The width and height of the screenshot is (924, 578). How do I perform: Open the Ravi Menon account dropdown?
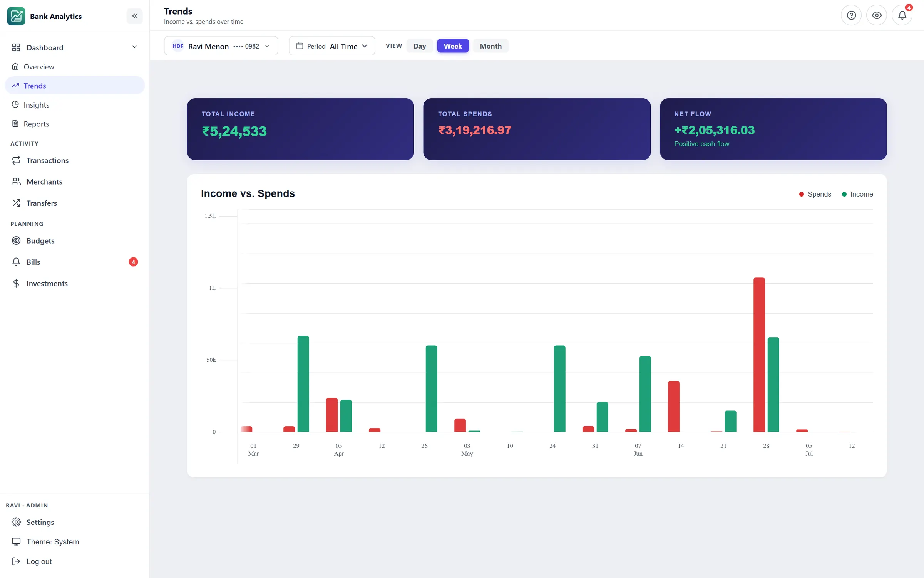(221, 46)
